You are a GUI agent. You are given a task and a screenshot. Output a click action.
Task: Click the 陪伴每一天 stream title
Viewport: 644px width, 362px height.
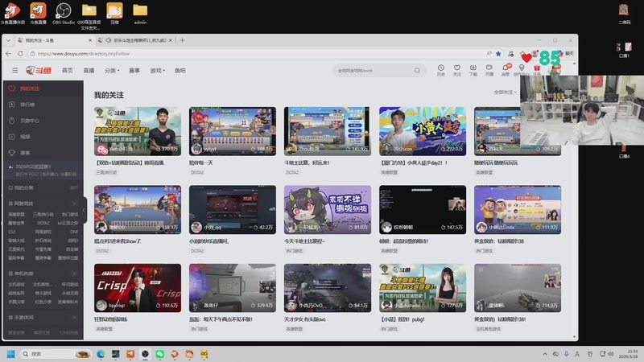pyautogui.click(x=200, y=163)
